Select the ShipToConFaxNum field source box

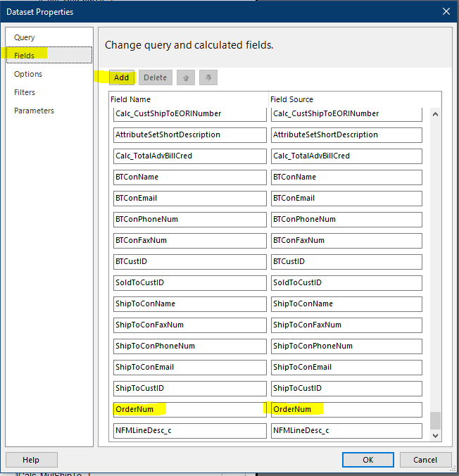click(346, 325)
